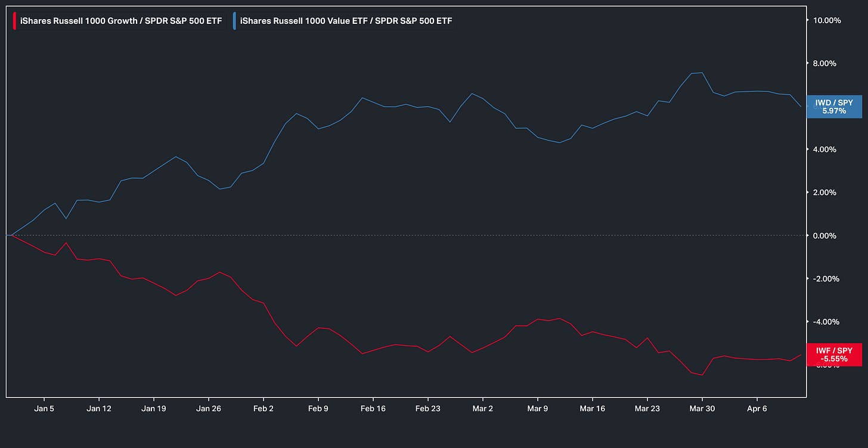The image size is (868, 448).
Task: Click the 0.00% y-axis label
Action: (826, 235)
